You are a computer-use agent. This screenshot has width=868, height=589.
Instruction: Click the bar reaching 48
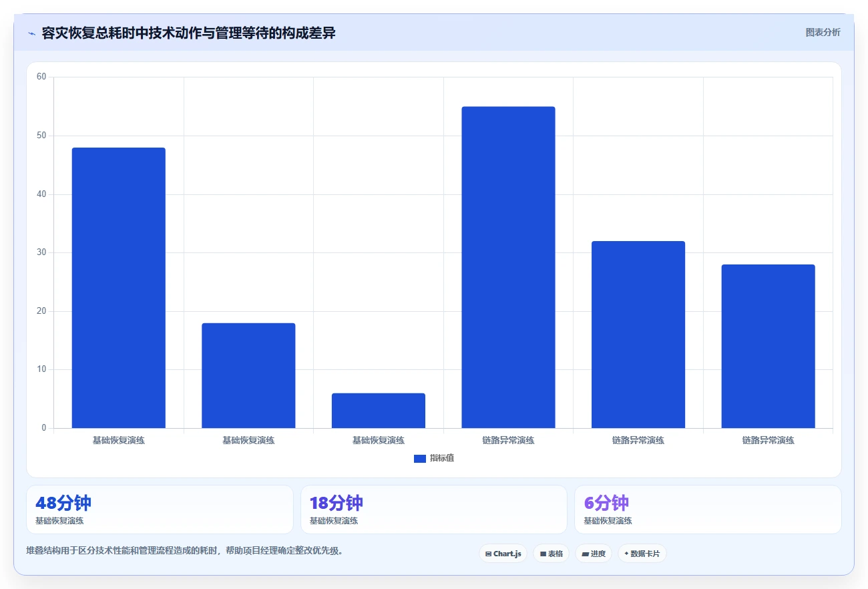click(119, 288)
